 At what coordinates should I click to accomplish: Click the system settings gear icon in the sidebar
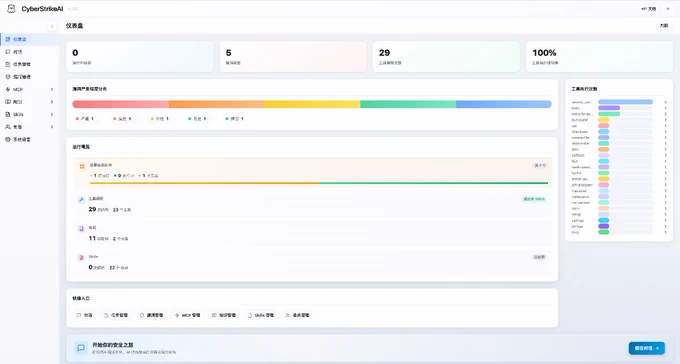pyautogui.click(x=8, y=140)
